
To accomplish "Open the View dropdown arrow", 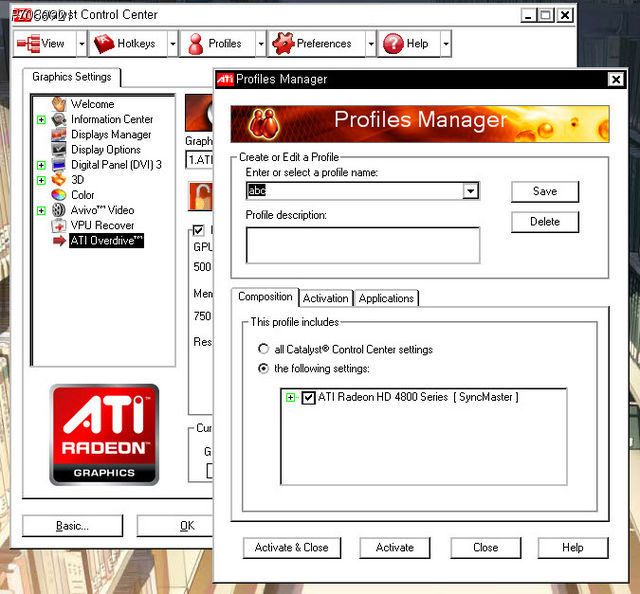I will coord(82,43).
